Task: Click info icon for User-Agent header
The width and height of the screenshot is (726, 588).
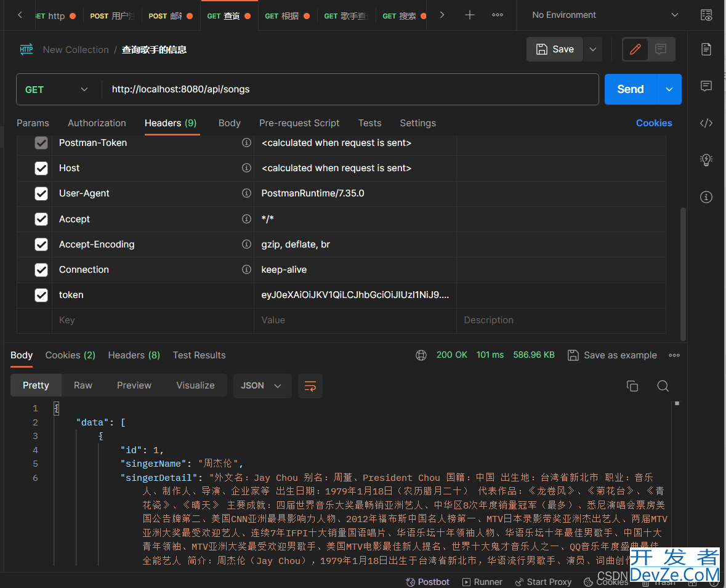Action: (247, 193)
